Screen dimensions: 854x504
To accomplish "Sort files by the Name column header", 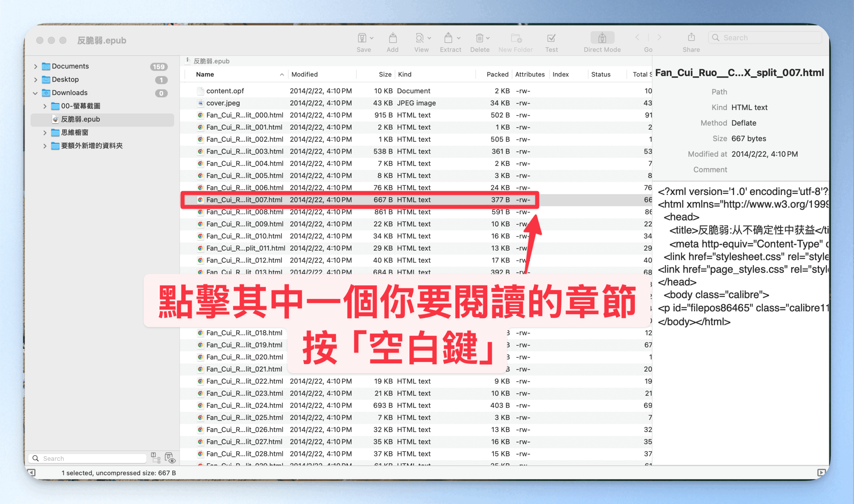I will 205,74.
